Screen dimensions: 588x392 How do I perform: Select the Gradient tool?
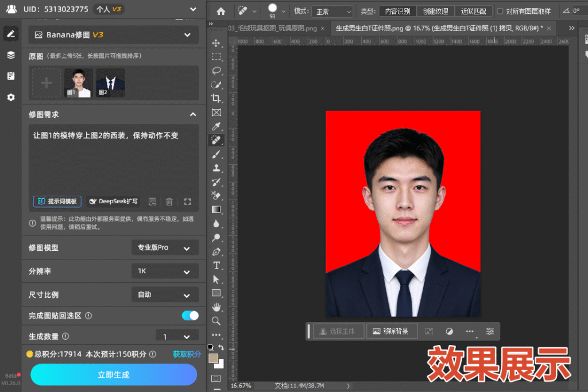(x=216, y=209)
